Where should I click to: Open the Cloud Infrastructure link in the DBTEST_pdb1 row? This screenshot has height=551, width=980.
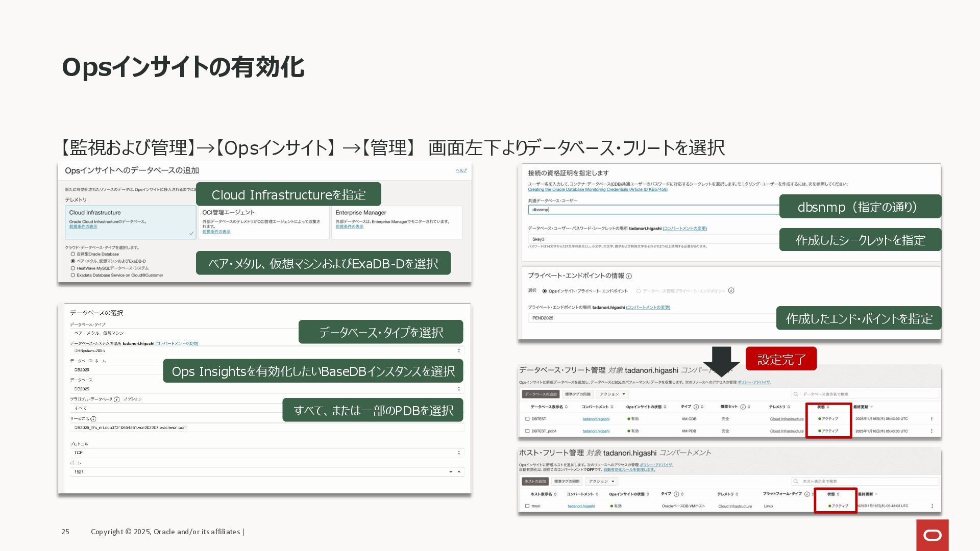[787, 431]
